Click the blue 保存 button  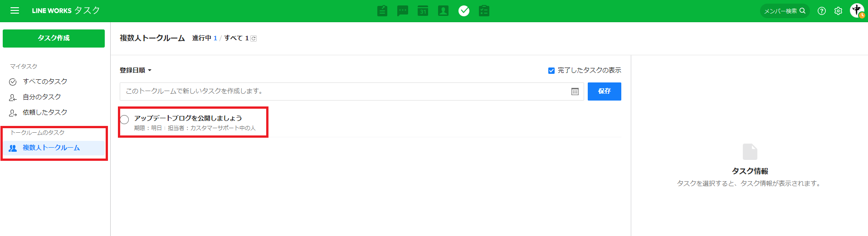click(604, 92)
